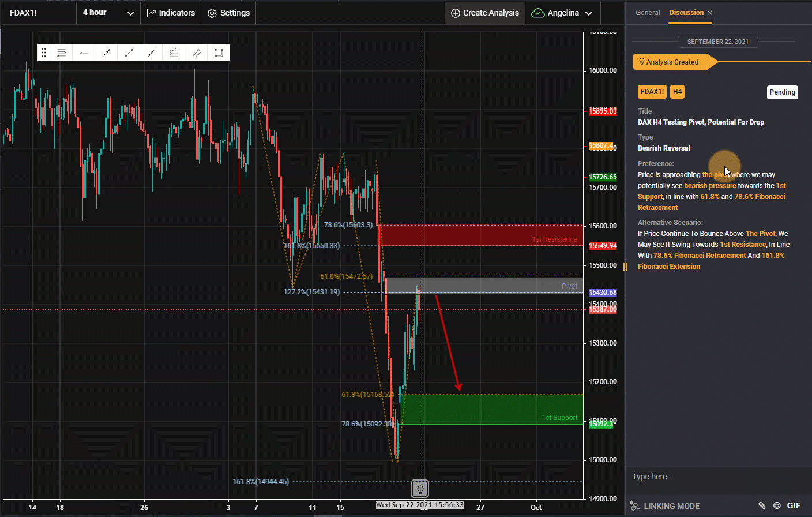This screenshot has width=812, height=517.
Task: Click the 15549.94 resistance price label
Action: tap(603, 246)
